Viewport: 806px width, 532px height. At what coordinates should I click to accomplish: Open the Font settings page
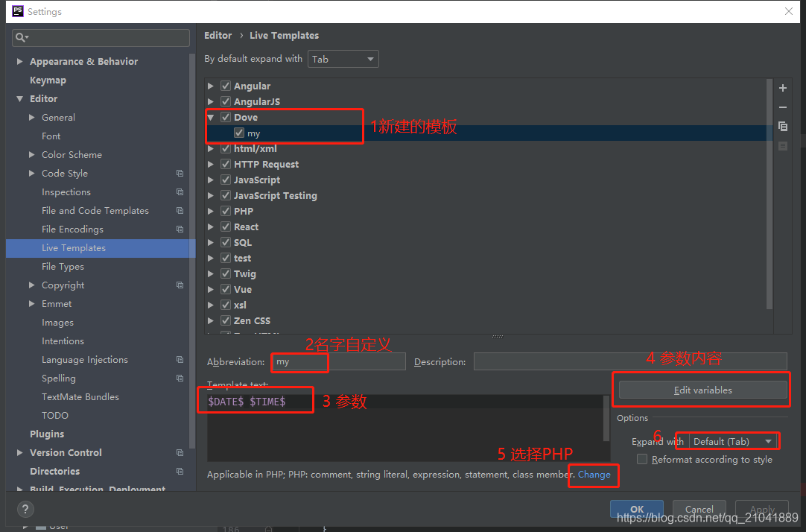[51, 136]
